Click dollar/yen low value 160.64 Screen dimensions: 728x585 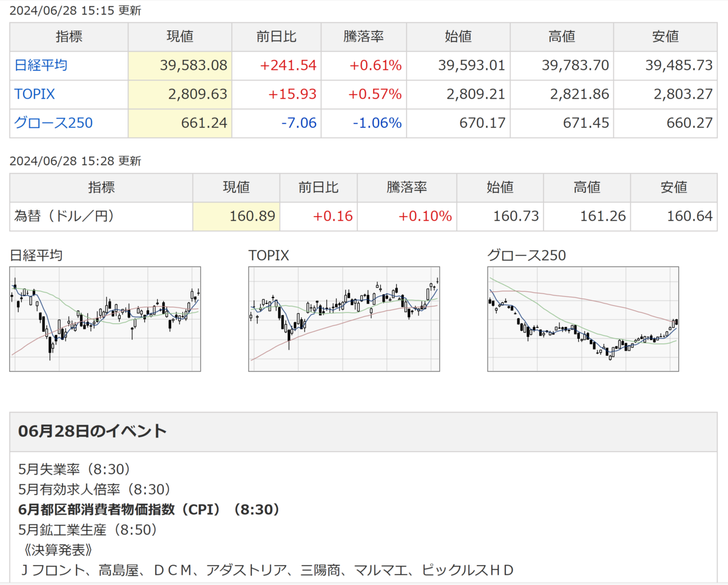[x=690, y=216]
